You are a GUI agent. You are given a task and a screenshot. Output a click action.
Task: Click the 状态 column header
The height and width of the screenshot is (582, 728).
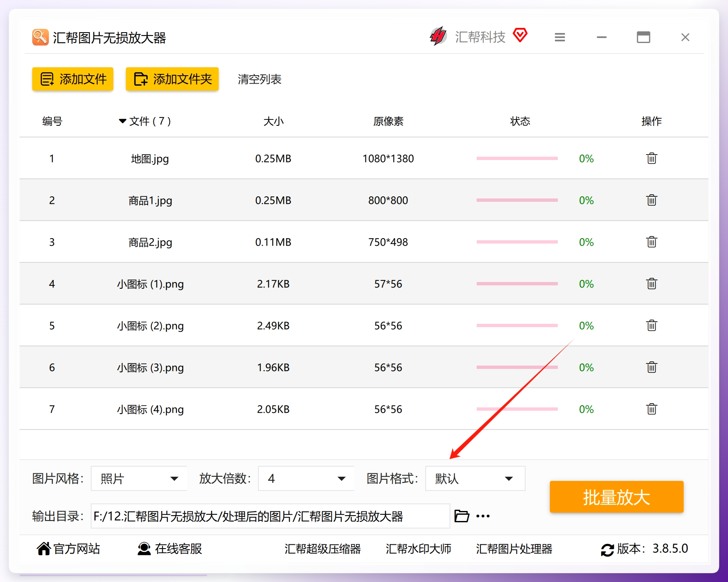tap(520, 121)
